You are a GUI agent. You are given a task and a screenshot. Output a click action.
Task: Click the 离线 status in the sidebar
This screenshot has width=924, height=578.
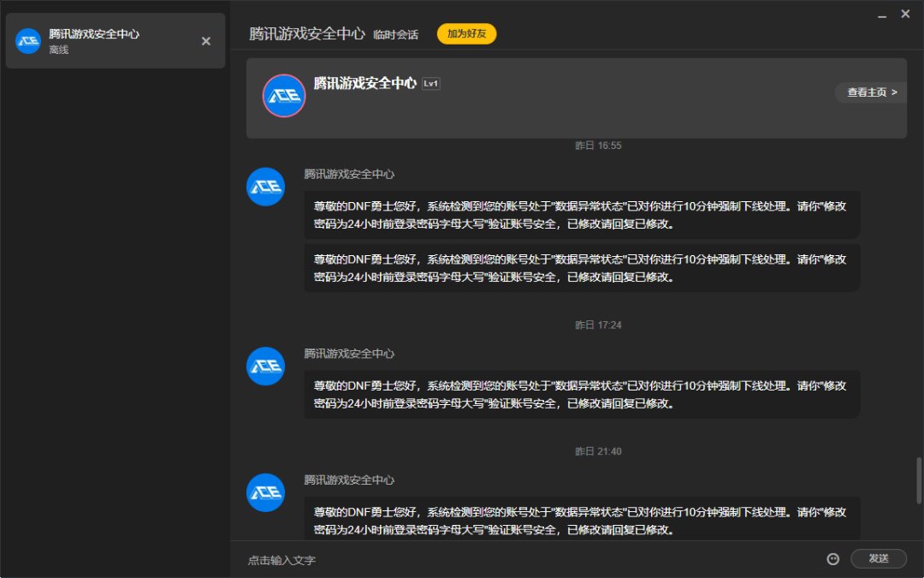coord(58,51)
